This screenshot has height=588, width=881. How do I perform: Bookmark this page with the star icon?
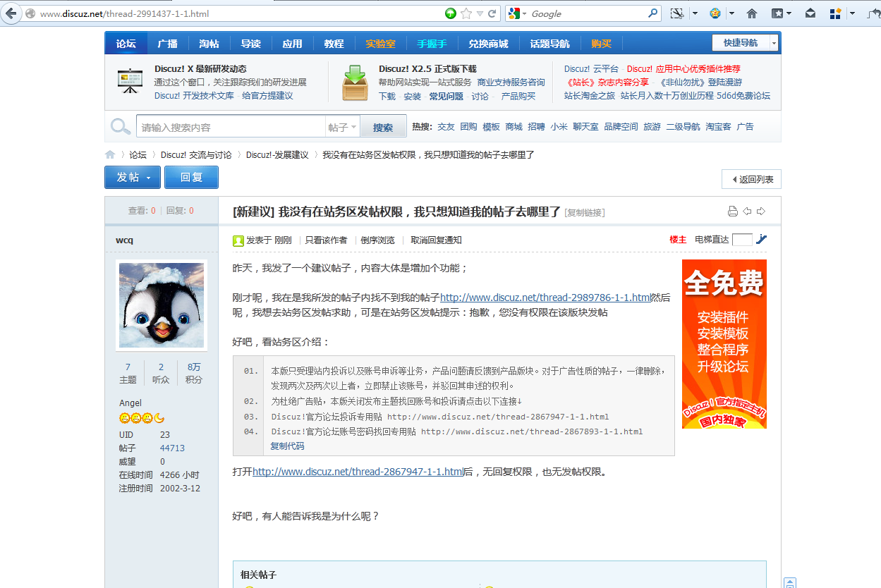pyautogui.click(x=466, y=13)
